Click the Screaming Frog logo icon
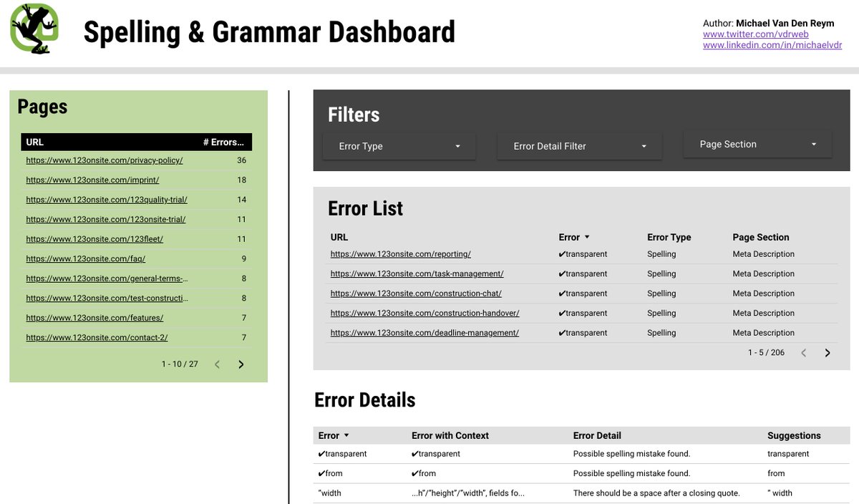859x504 pixels. coord(34,27)
